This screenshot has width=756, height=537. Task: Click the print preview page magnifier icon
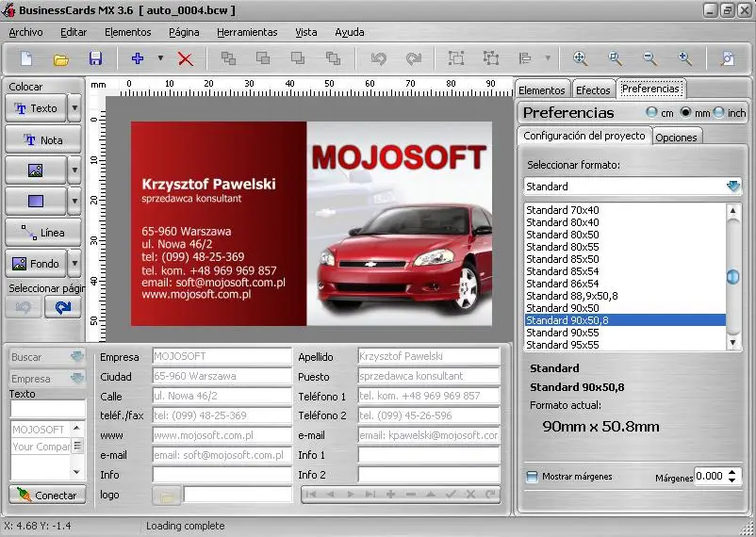728,58
